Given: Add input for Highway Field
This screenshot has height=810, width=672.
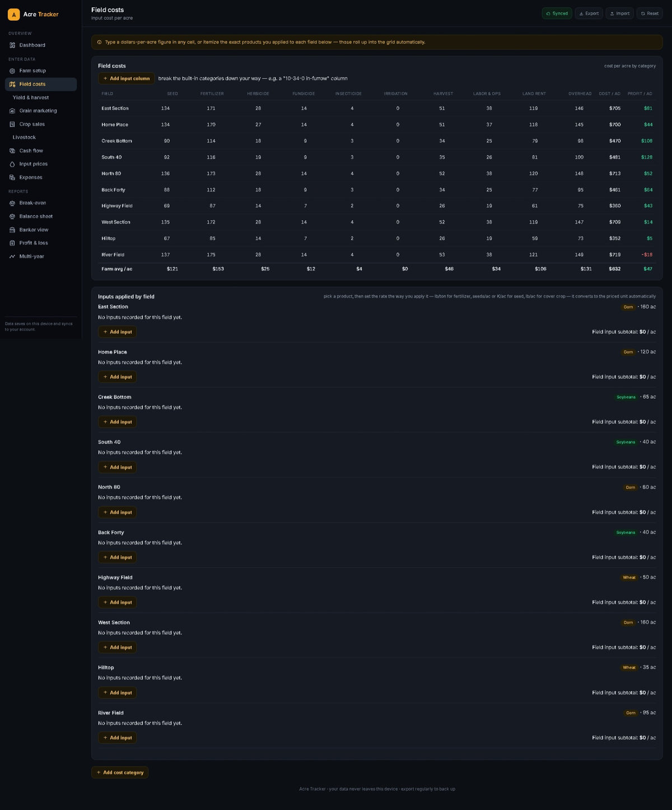Looking at the screenshot, I should pyautogui.click(x=117, y=602).
